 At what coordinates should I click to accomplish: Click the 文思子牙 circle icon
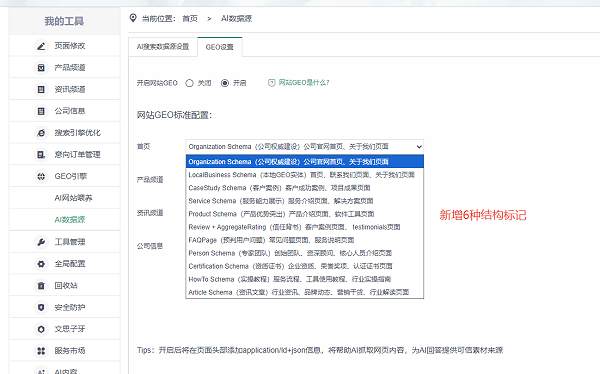coord(41,329)
